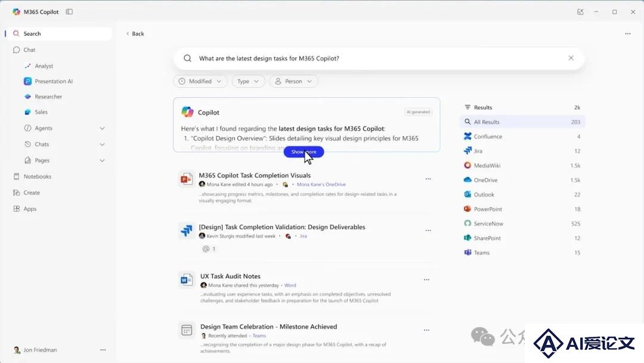
Task: Open more options for Design Deliverables result
Action: [x=428, y=230]
